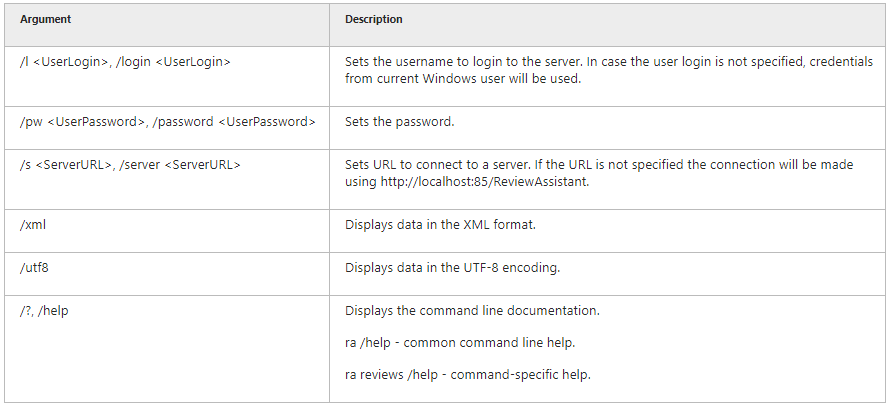
Task: Click 'Displays data in the UTF-8 encoding.' text
Action: click(452, 267)
